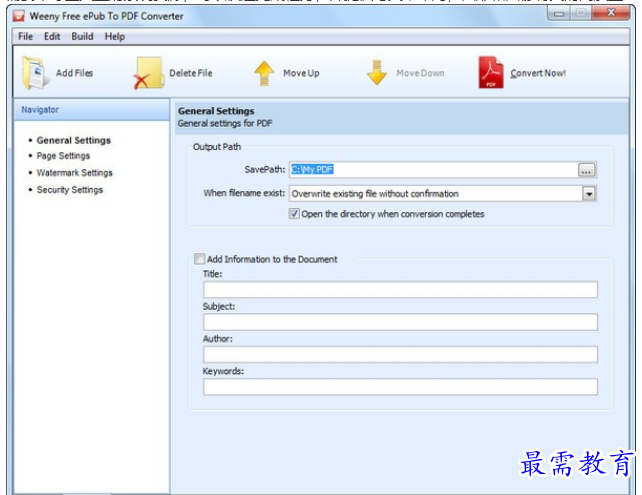Image resolution: width=642 pixels, height=495 pixels.
Task: Click the Move Up arrow icon
Action: pos(264,73)
